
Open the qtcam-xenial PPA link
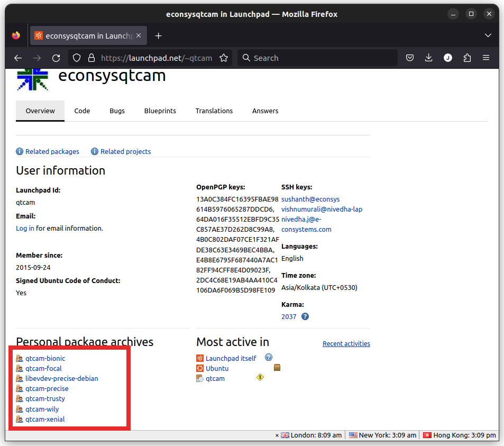tap(45, 420)
